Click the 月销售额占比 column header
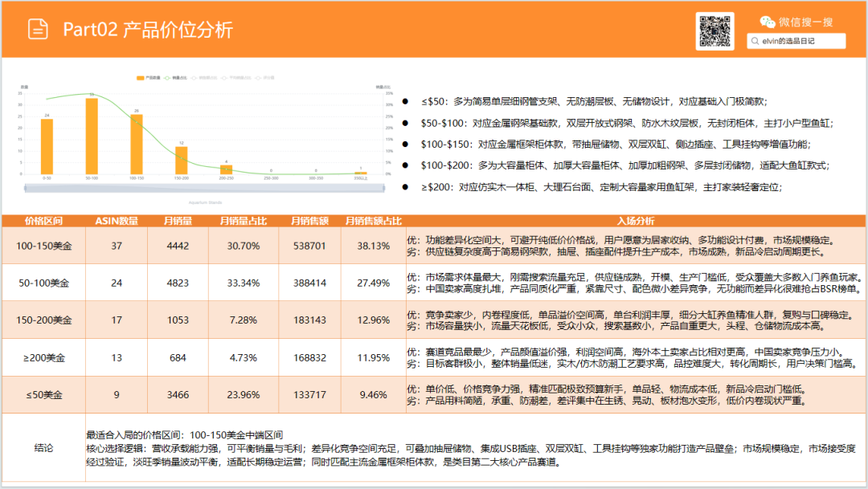This screenshot has height=489, width=868. (x=373, y=221)
